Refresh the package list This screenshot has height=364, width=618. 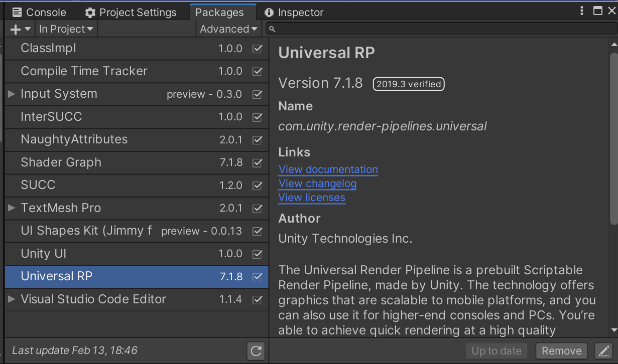coord(256,351)
